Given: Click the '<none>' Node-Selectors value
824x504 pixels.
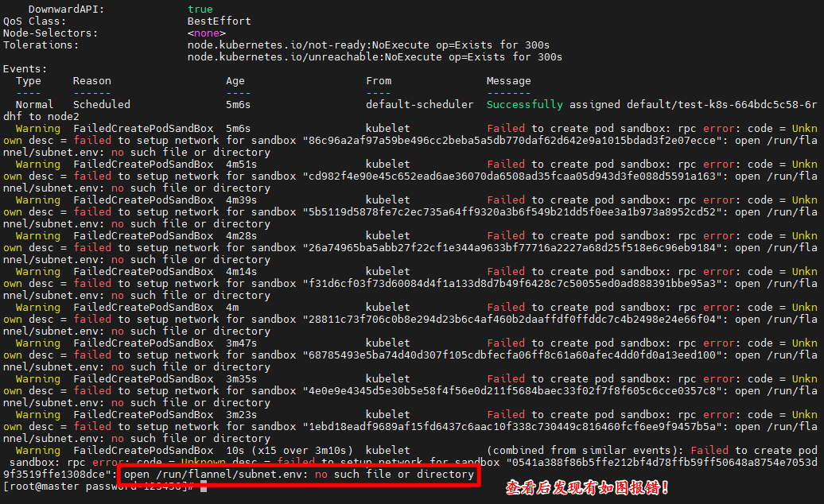Looking at the screenshot, I should click(207, 33).
